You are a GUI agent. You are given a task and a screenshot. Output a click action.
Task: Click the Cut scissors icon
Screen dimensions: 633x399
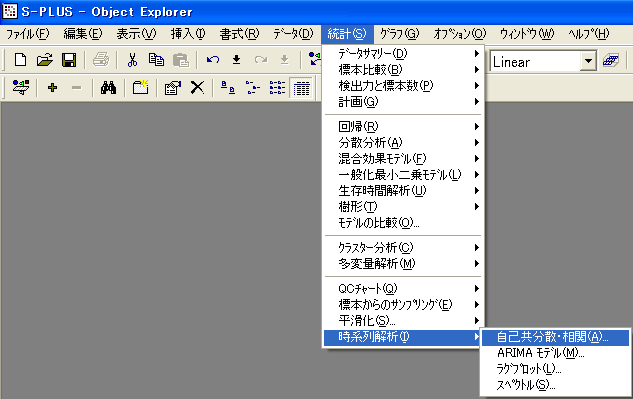[x=132, y=60]
